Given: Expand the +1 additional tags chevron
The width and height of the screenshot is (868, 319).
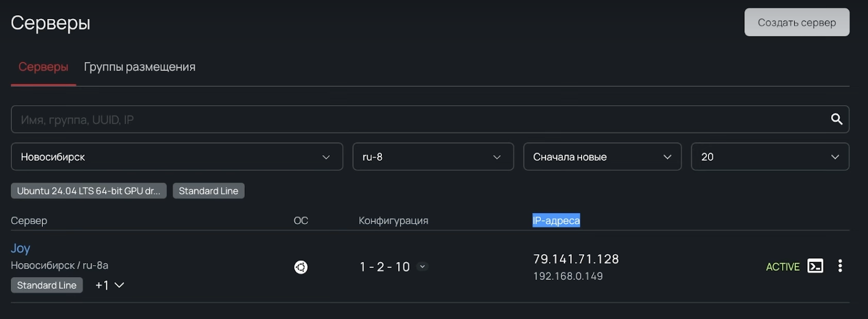Looking at the screenshot, I should [119, 285].
